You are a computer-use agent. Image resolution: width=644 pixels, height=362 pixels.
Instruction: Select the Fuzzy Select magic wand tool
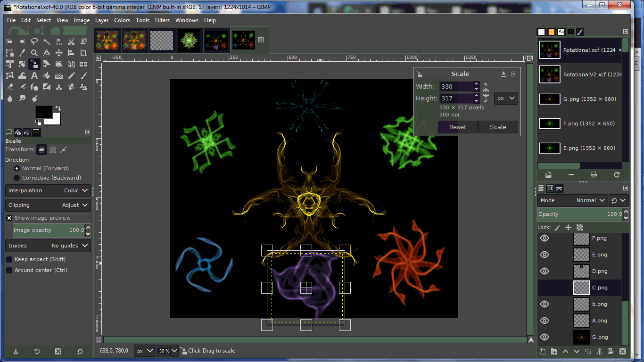coord(47,41)
